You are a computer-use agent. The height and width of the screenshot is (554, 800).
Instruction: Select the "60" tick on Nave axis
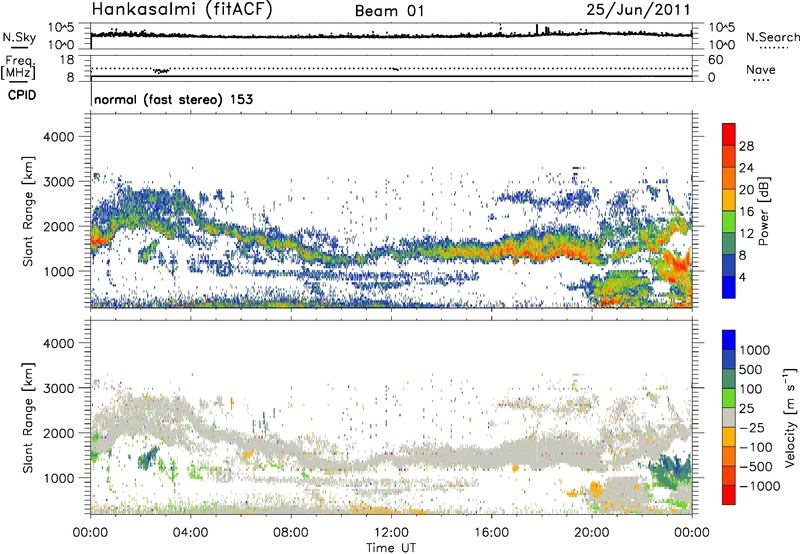click(x=715, y=60)
